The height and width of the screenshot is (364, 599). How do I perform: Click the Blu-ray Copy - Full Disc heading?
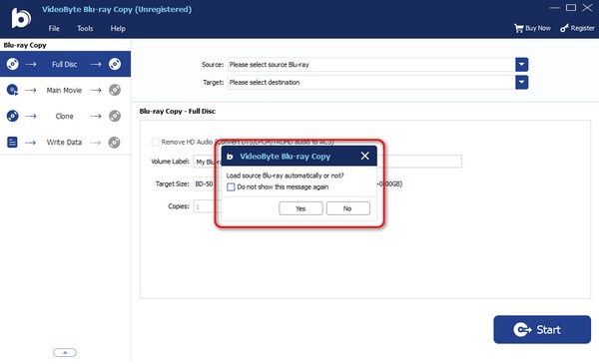(178, 111)
